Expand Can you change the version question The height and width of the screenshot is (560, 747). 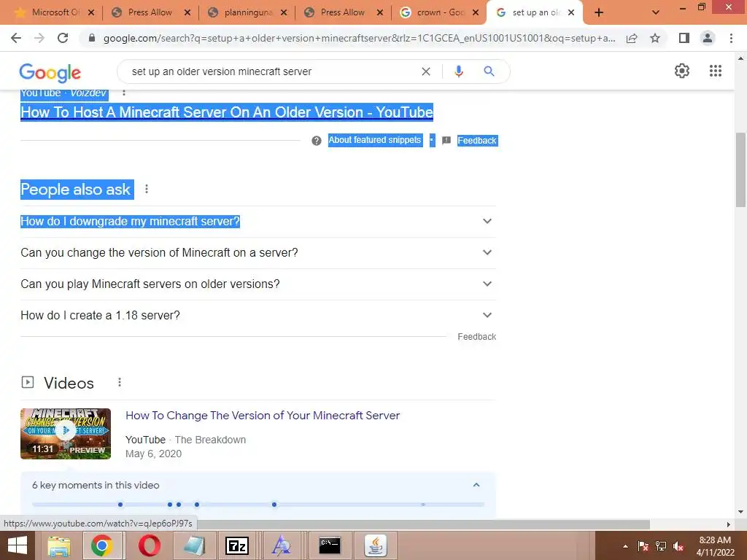pyautogui.click(x=258, y=253)
